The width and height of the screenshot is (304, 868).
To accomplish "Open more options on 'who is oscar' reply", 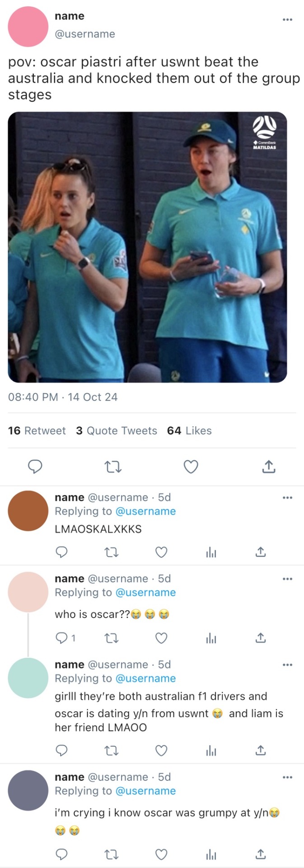I will [287, 579].
